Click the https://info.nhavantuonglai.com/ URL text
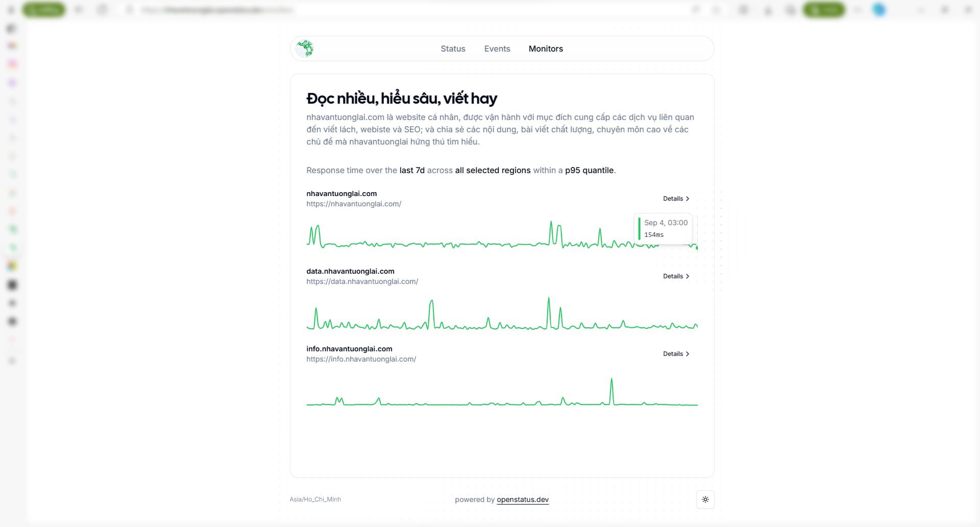Image resolution: width=980 pixels, height=527 pixels. pyautogui.click(x=361, y=359)
